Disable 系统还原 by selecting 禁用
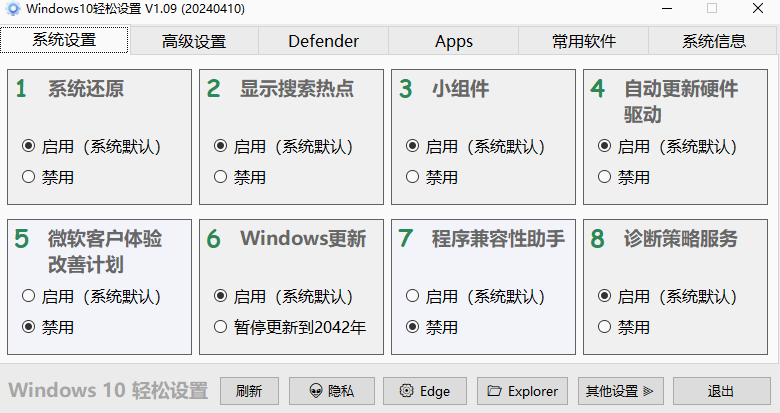 29,177
